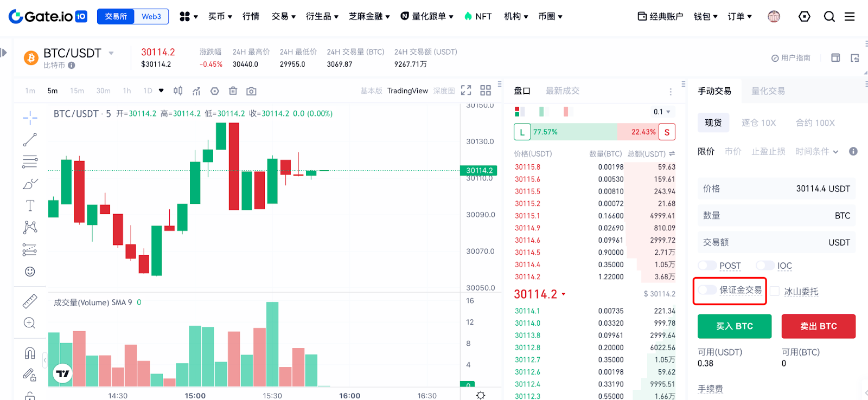This screenshot has height=400, width=868.
Task: Check the 冰山委托 iceberg order checkbox
Action: [x=775, y=292]
